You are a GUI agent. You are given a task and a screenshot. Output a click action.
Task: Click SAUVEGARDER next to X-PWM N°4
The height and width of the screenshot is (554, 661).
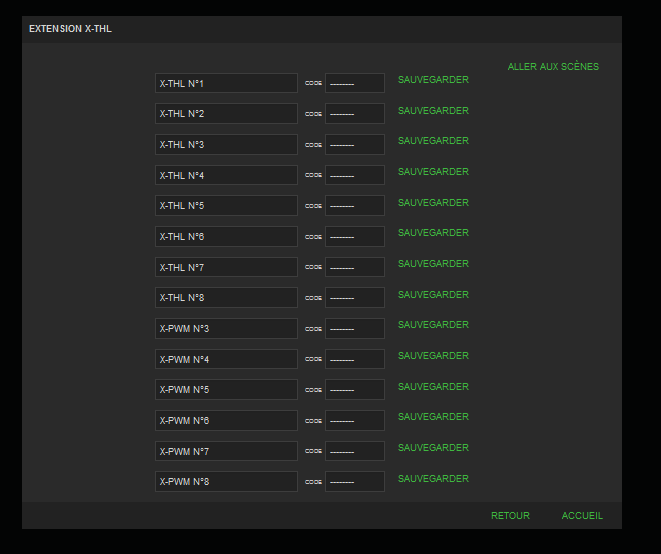pos(433,355)
